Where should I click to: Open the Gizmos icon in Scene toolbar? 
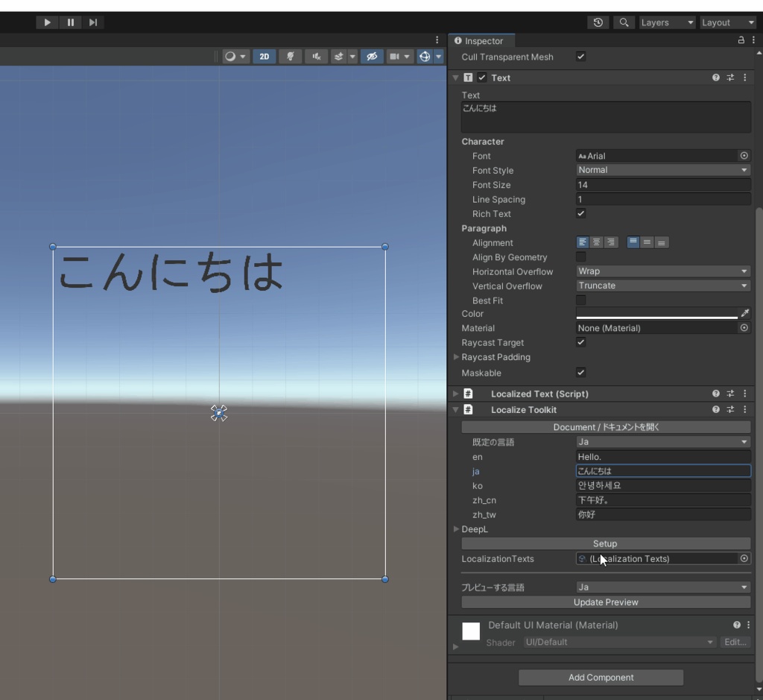[423, 56]
